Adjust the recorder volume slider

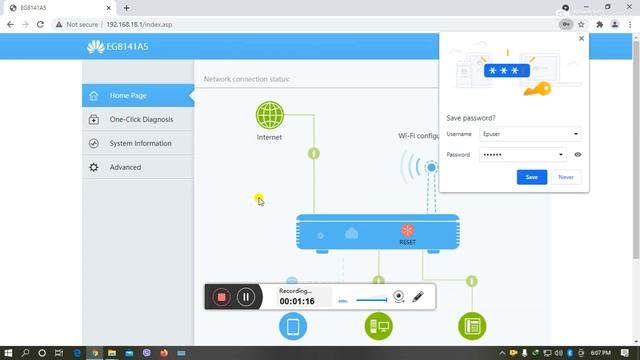371,300
